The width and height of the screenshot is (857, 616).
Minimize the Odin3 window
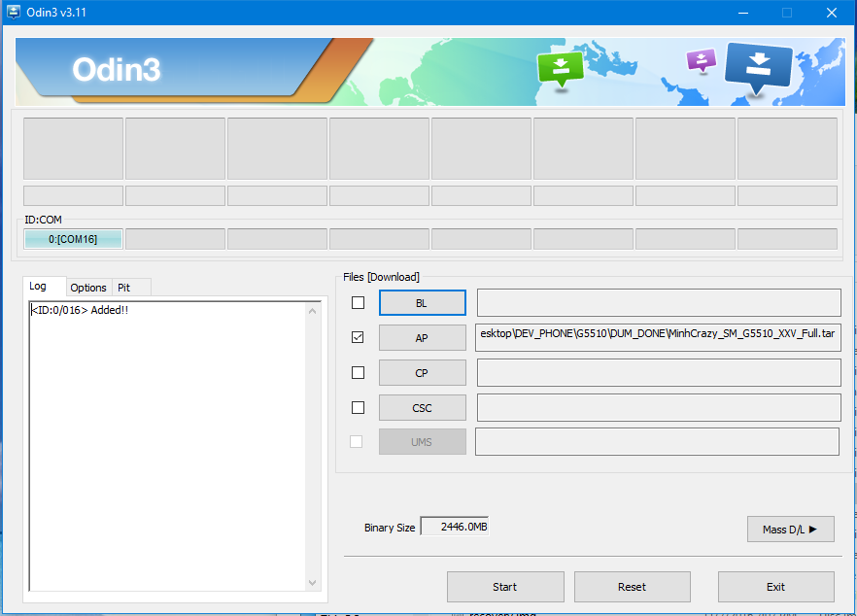pyautogui.click(x=743, y=13)
